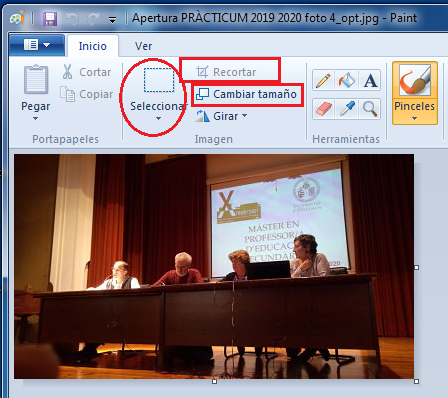The width and height of the screenshot is (448, 398).
Task: Click the bottom-right corner canvas resize handle
Action: click(x=416, y=381)
